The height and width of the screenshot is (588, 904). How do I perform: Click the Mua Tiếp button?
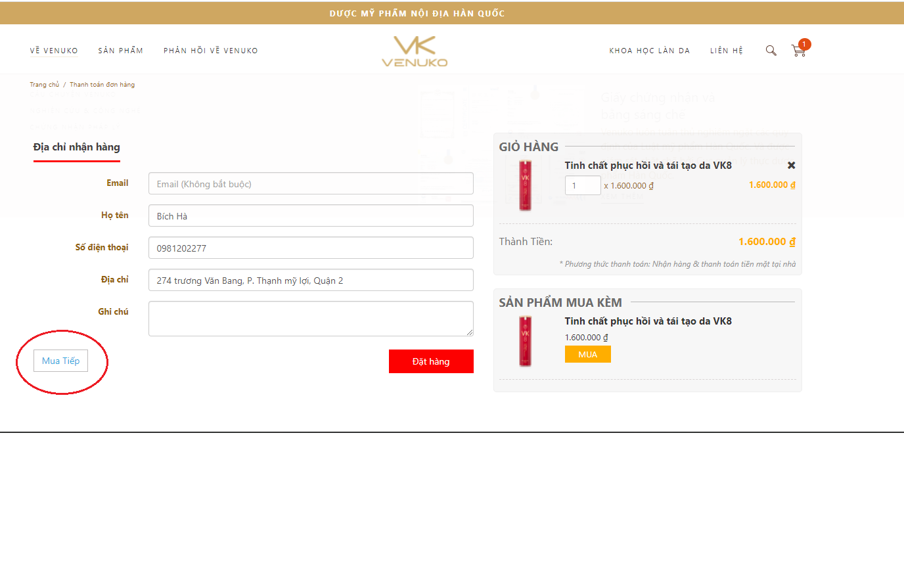(x=60, y=361)
